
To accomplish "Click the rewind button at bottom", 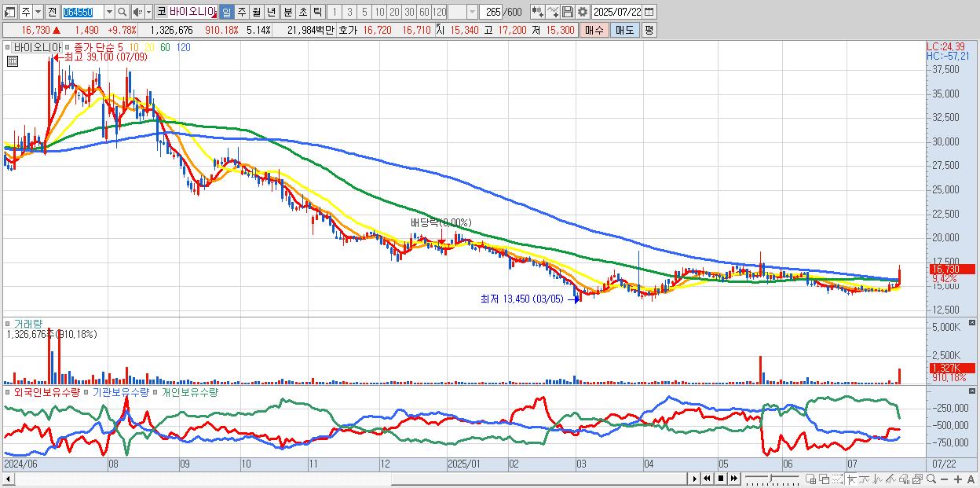I will [x=707, y=479].
